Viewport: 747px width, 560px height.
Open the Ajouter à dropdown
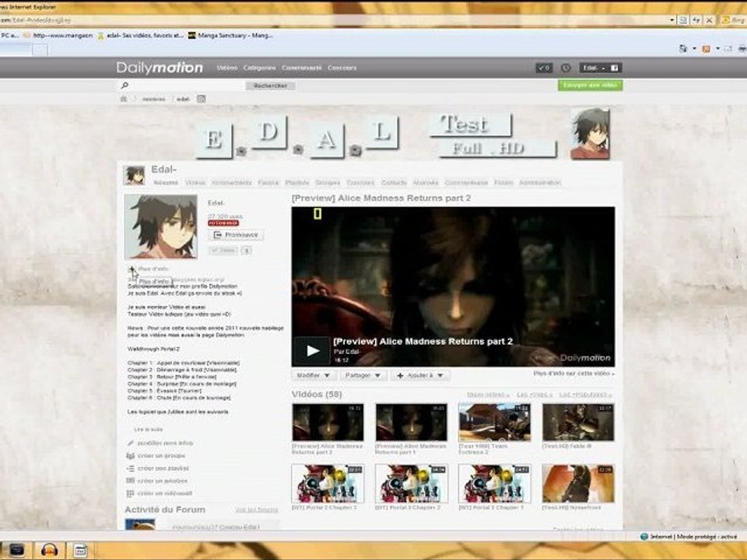coord(420,376)
